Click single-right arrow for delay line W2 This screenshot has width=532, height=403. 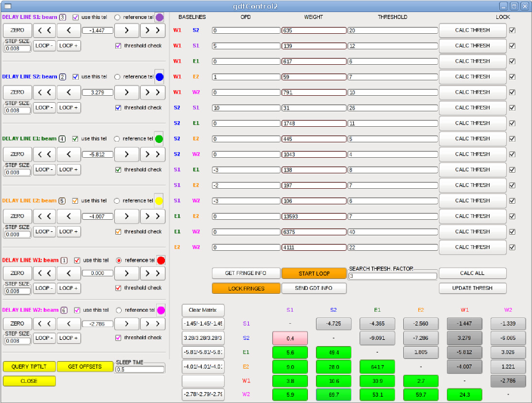[126, 324]
